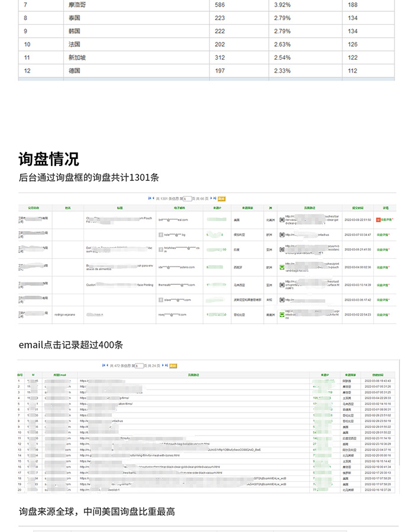This screenshot has width=414, height=532.
Task: Click next page arrow in 1301-record inquiry pager
Action: pos(212,199)
